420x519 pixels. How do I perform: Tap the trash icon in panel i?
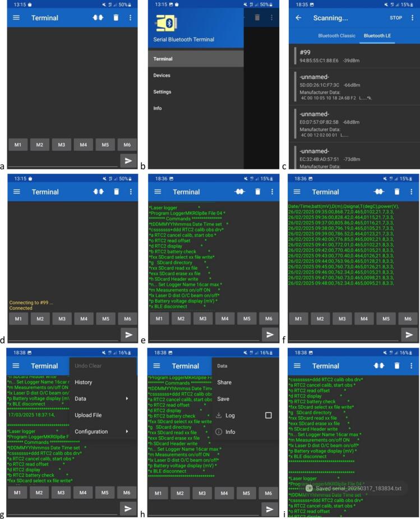pyautogui.click(x=397, y=366)
